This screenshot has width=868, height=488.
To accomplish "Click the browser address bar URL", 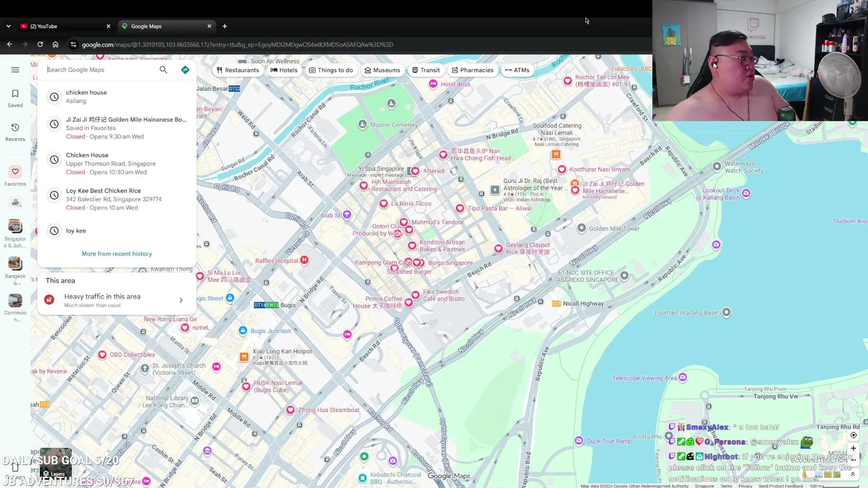I will [x=237, y=45].
